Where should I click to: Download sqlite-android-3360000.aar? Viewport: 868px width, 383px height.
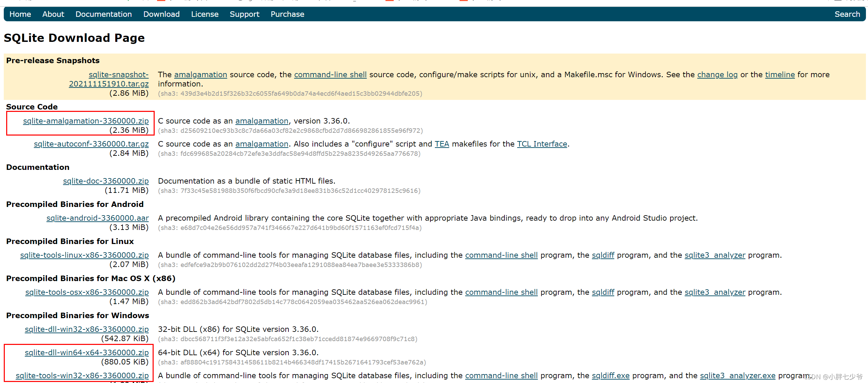97,218
